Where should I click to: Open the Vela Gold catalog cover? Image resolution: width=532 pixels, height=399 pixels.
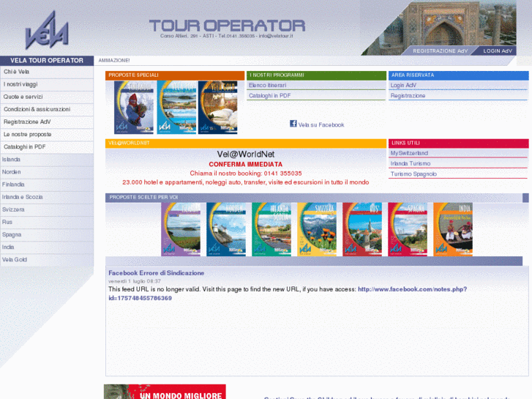pyautogui.click(x=218, y=108)
